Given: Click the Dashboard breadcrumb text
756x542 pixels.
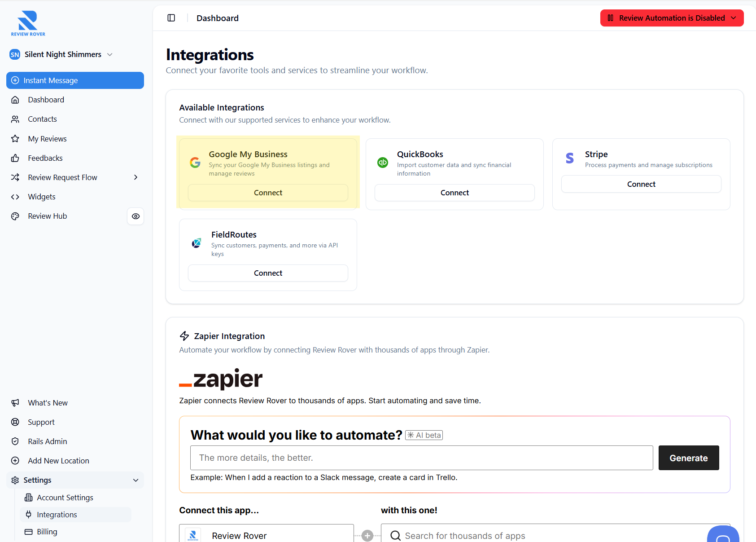Looking at the screenshot, I should click(218, 18).
